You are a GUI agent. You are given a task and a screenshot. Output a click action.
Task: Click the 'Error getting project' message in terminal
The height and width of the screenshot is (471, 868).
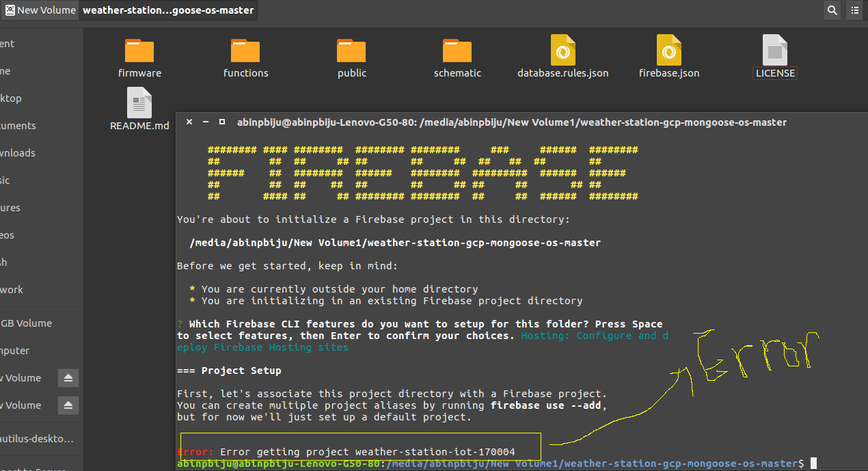tap(367, 452)
